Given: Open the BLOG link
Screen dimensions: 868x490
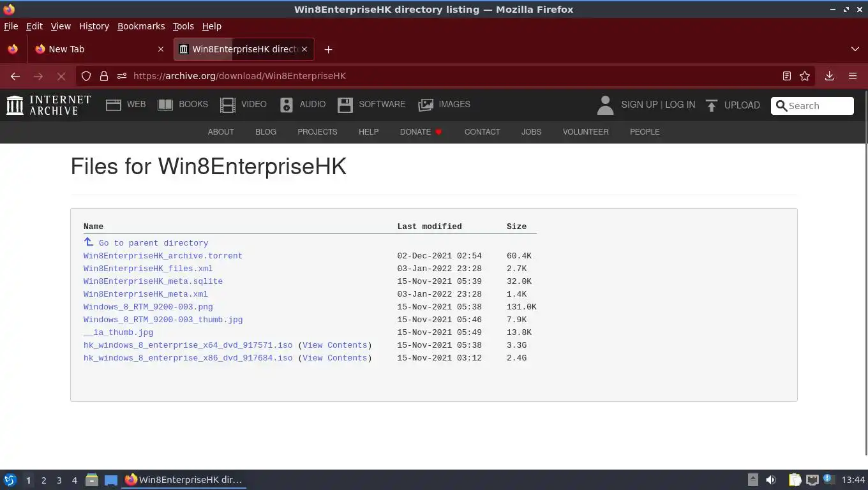Looking at the screenshot, I should pyautogui.click(x=266, y=132).
